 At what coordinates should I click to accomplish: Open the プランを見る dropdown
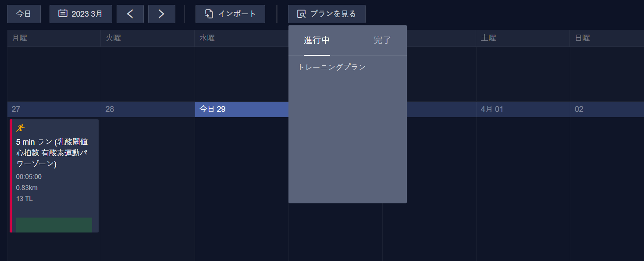click(327, 14)
